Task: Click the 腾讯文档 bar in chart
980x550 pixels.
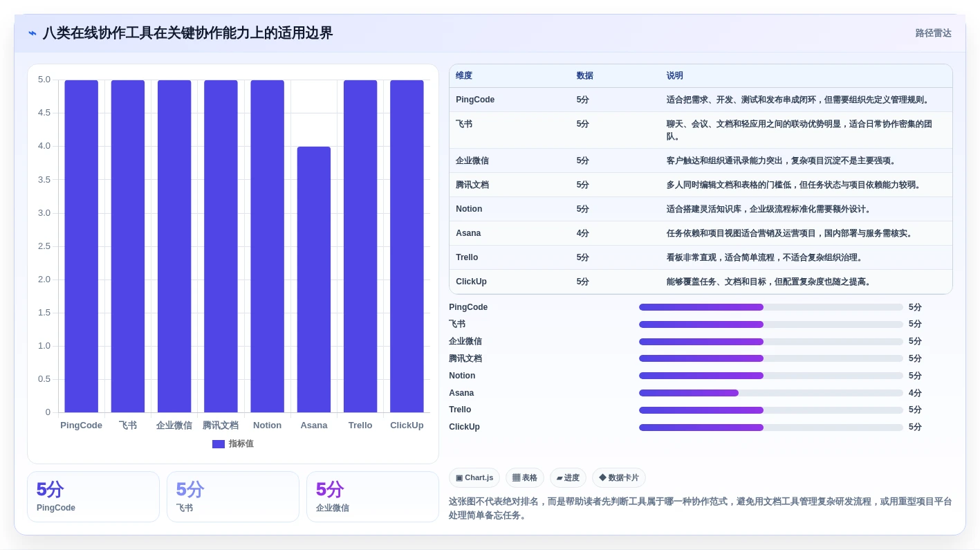Action: coord(221,246)
